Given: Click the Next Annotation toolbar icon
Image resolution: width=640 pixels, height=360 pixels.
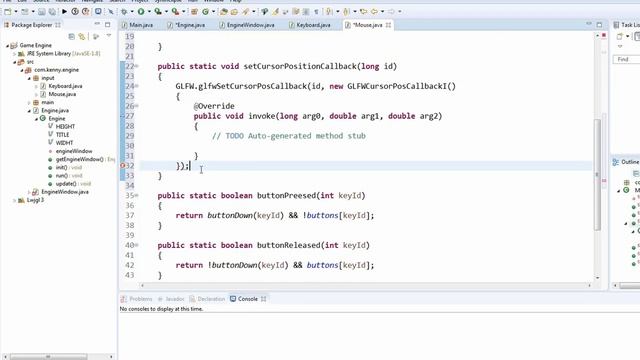Looking at the screenshot, I should (x=329, y=11).
